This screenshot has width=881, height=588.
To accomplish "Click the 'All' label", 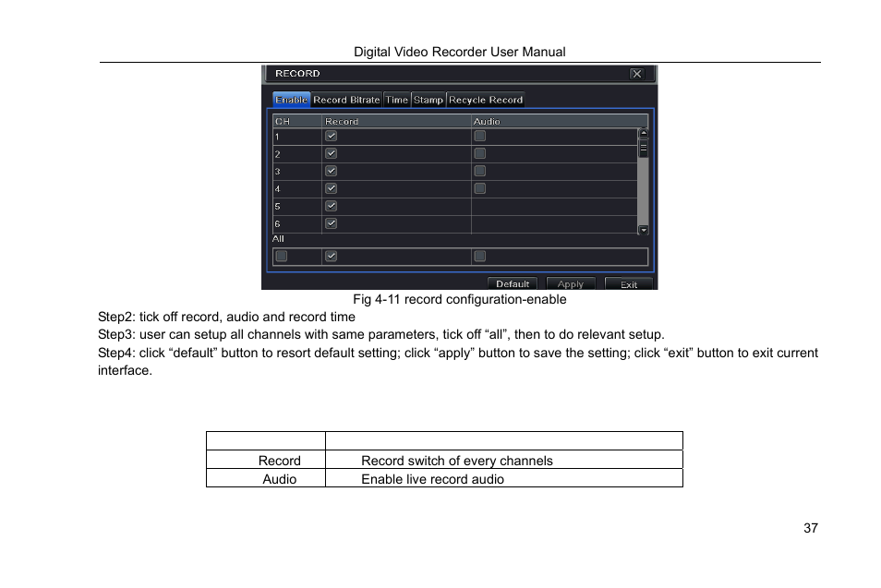I will (278, 239).
